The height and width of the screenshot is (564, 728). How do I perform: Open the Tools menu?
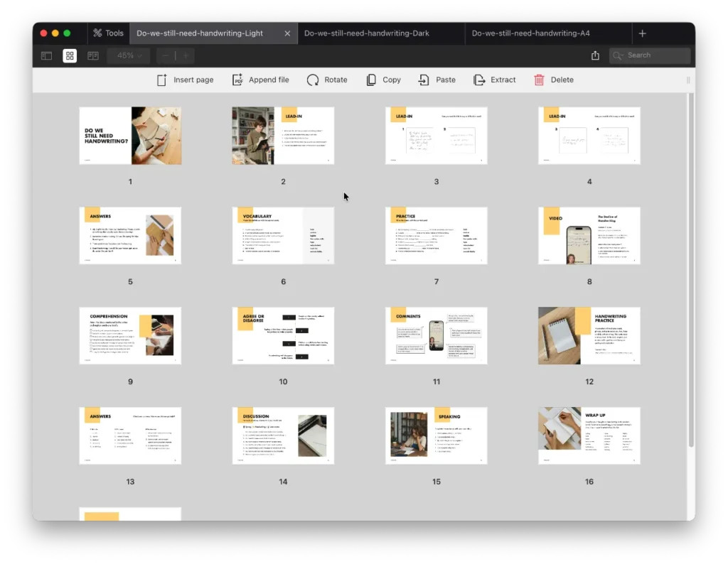coord(108,33)
